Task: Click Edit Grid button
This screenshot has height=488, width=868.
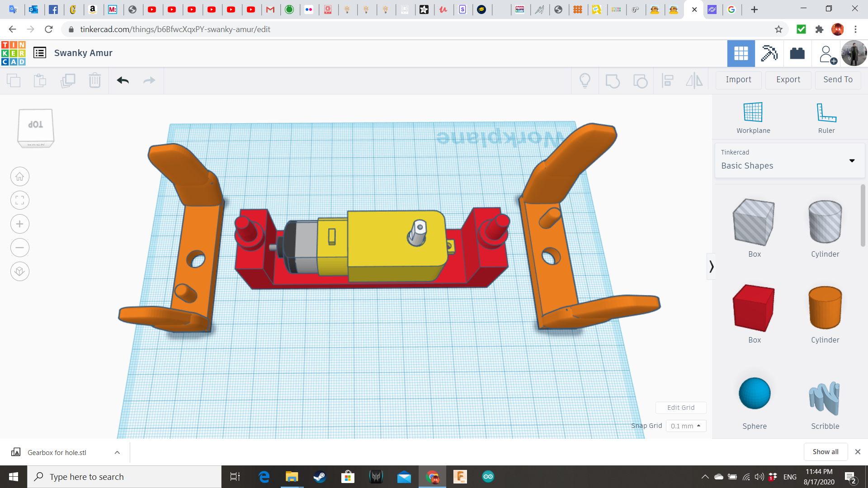Action: [x=681, y=407]
